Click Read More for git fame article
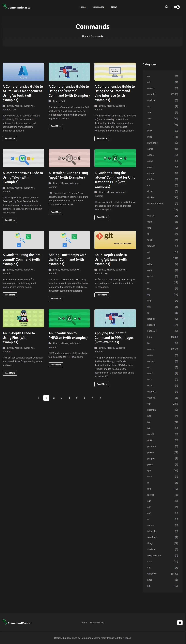Screen dimensions: 186x644 click(102, 295)
